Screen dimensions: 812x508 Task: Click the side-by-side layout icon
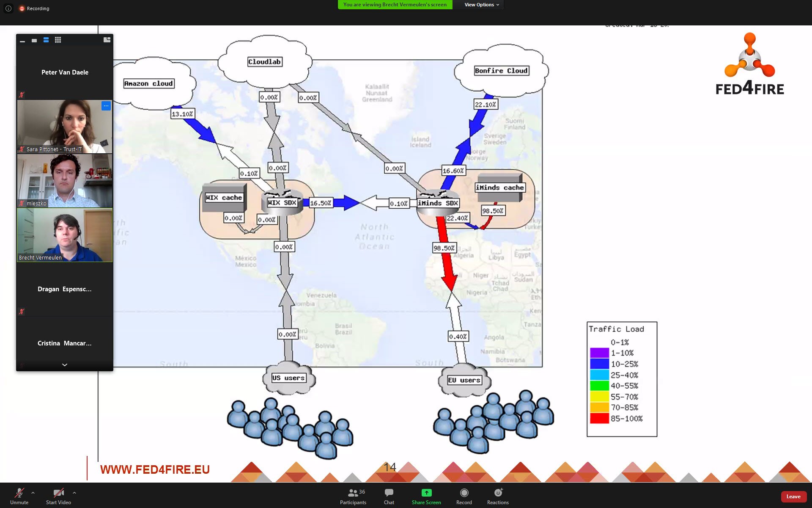click(x=107, y=40)
